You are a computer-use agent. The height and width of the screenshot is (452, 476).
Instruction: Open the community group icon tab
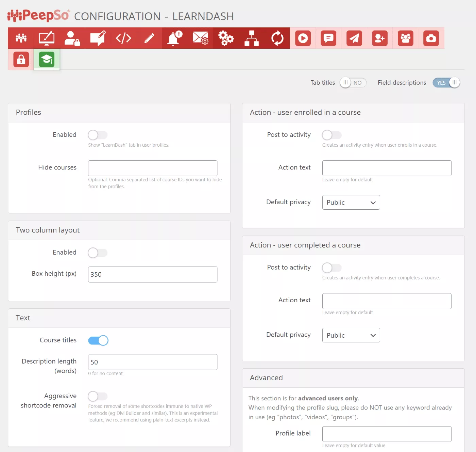pos(21,38)
